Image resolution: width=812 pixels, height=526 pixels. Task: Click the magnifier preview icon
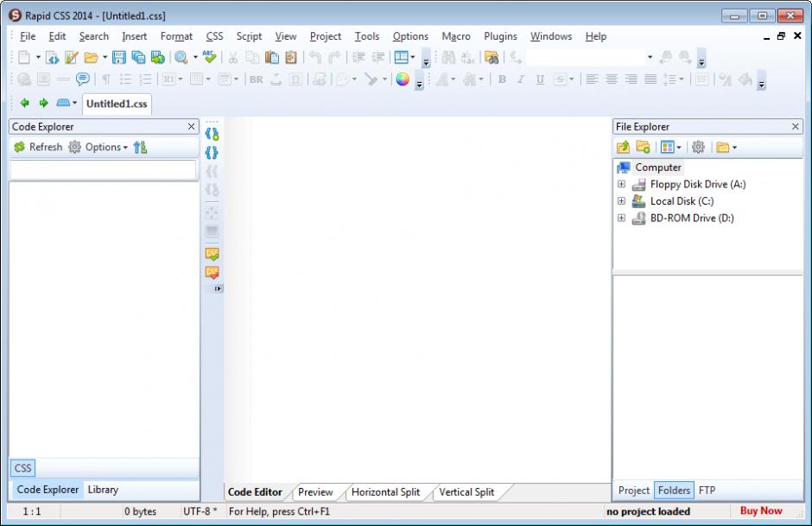[x=181, y=57]
